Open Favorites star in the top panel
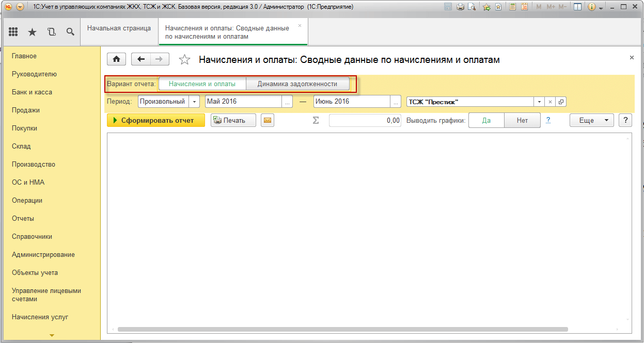 (32, 32)
